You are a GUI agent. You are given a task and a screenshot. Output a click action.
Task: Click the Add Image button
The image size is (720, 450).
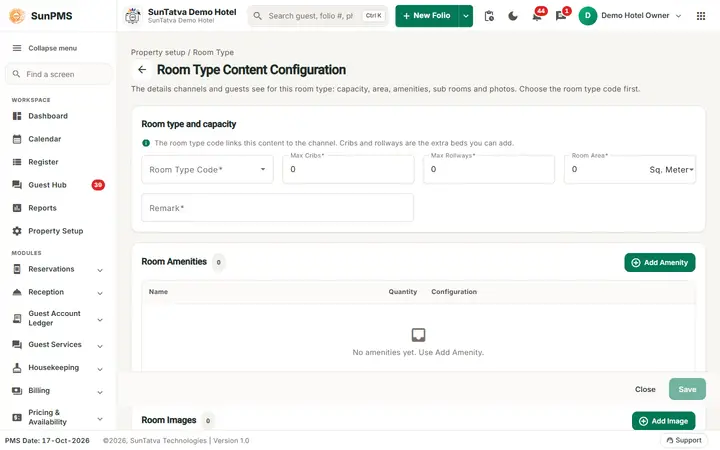[x=664, y=421]
